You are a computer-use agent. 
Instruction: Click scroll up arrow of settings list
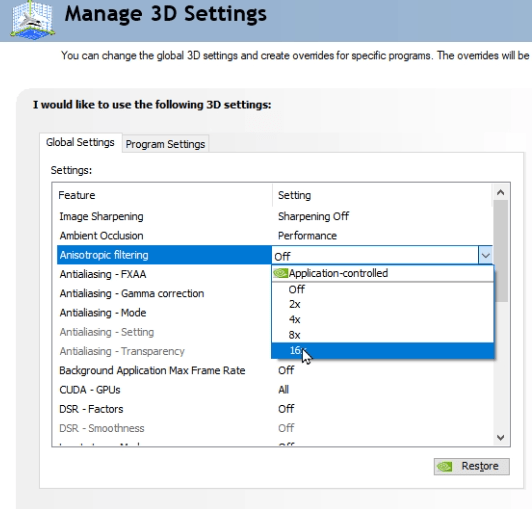[x=500, y=193]
